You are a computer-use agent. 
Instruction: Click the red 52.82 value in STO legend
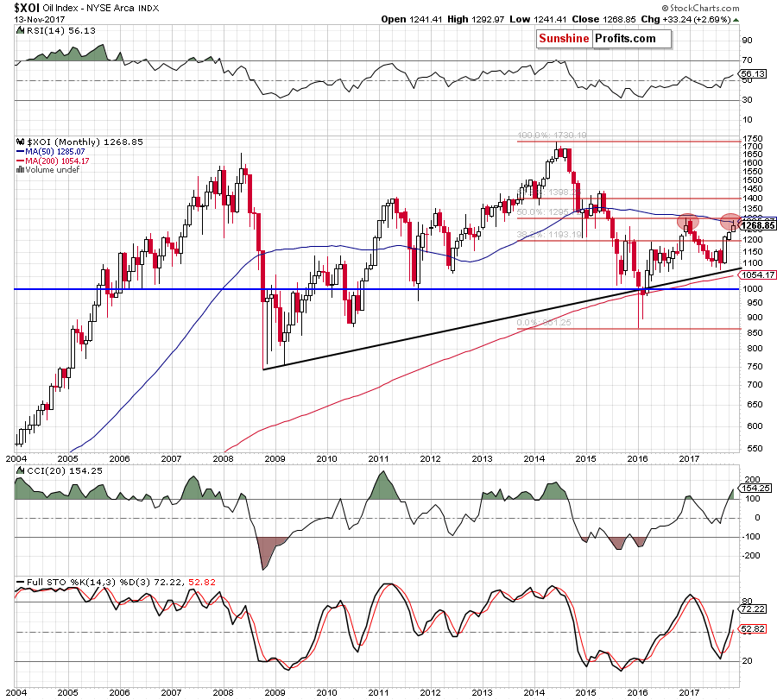pos(202,582)
